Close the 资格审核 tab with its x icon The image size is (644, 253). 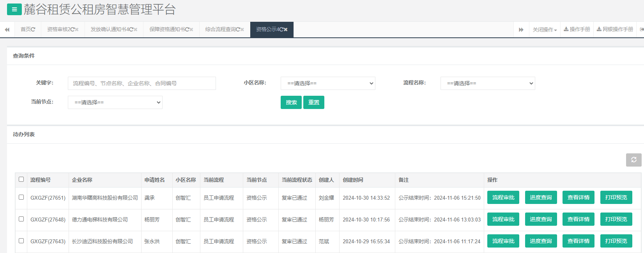pyautogui.click(x=77, y=30)
